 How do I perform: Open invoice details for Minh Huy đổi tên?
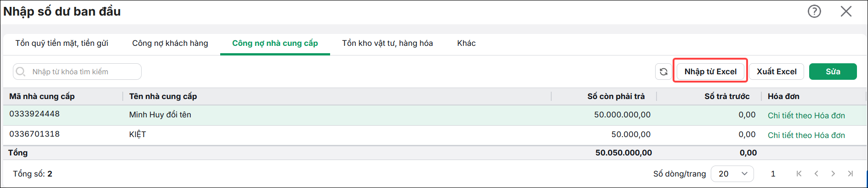pyautogui.click(x=806, y=116)
